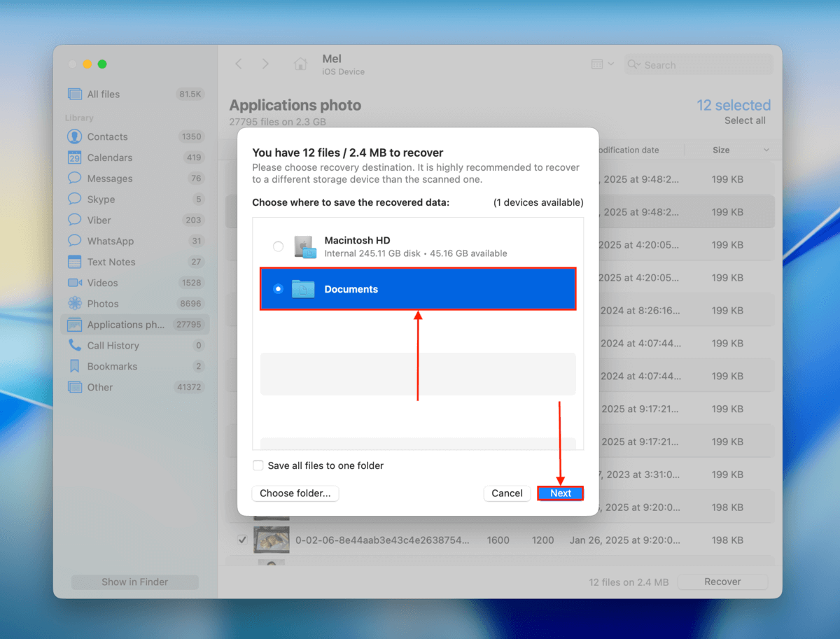Click the home icon next to Mel

tap(300, 63)
